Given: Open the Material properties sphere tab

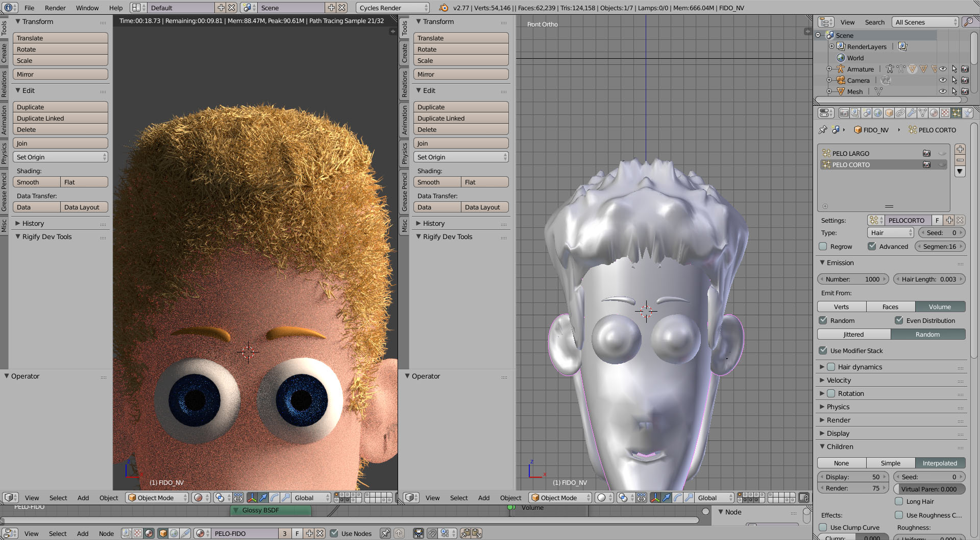Looking at the screenshot, I should [934, 113].
